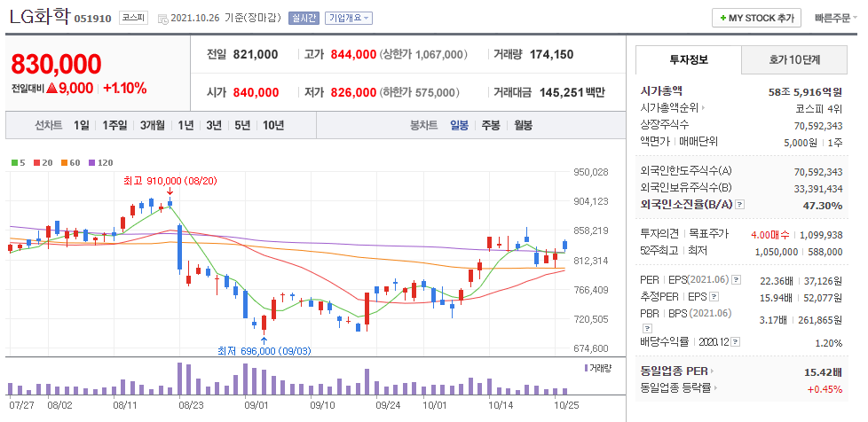Switch to the 투자정보 tab
Screen dimensions: 868x422
coord(689,59)
